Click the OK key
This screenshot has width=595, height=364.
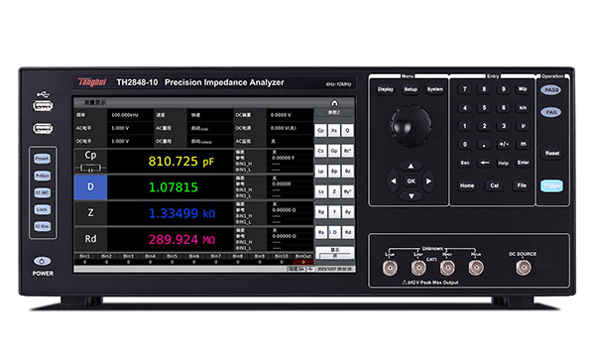pos(411,182)
